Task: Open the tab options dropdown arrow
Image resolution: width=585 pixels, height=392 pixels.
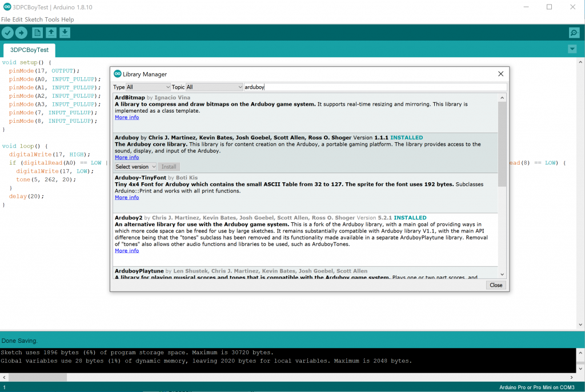Action: (x=572, y=49)
